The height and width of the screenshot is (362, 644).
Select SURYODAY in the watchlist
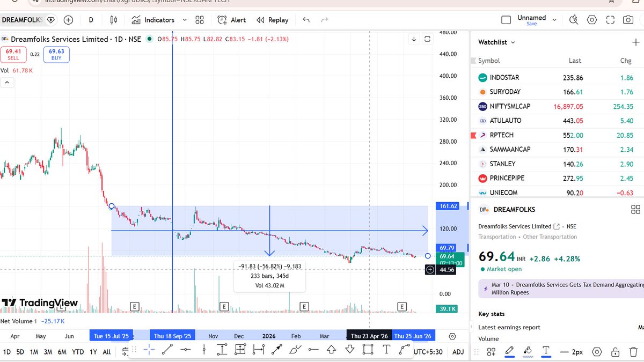[558, 92]
